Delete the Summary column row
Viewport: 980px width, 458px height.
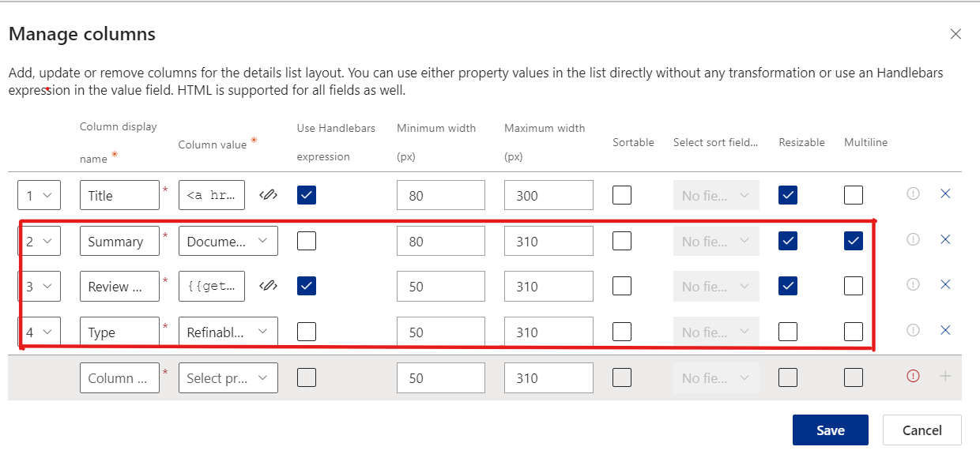(945, 240)
